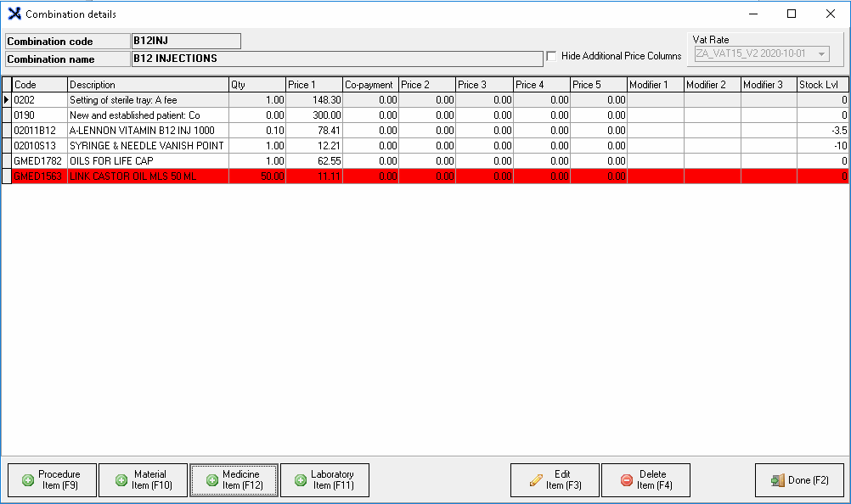
Task: Maximize the Combination details window
Action: pos(792,14)
